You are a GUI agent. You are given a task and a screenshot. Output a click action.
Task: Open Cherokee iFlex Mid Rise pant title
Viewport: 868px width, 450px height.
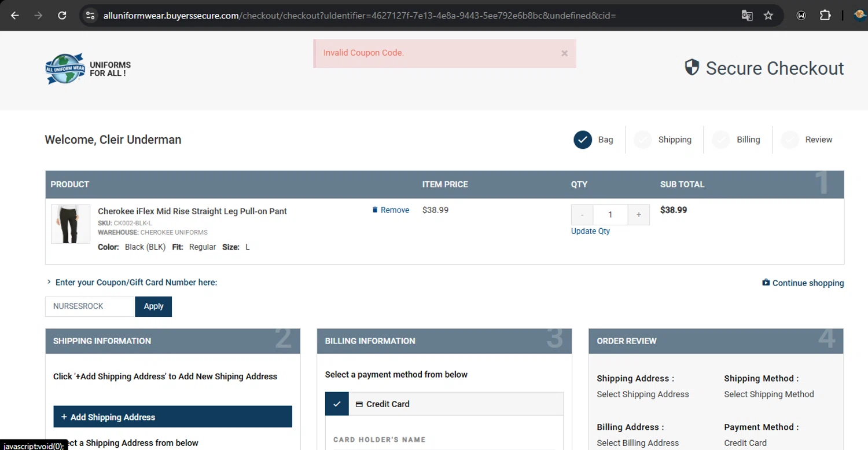click(192, 211)
